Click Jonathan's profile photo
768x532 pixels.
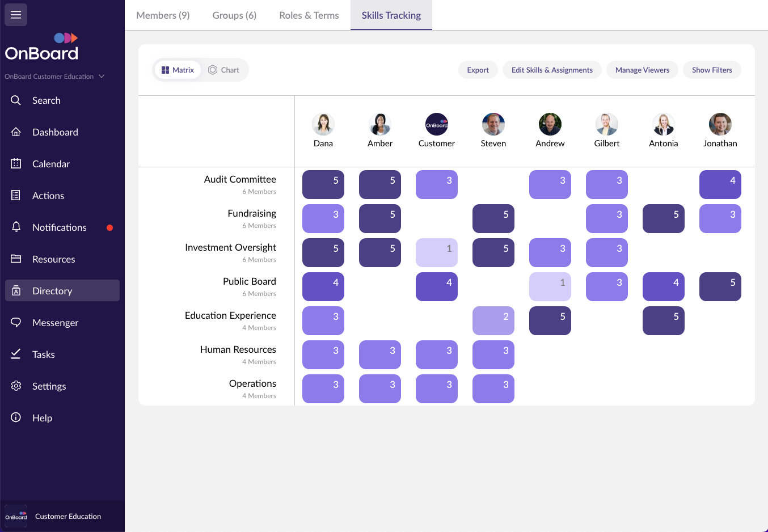tap(720, 124)
